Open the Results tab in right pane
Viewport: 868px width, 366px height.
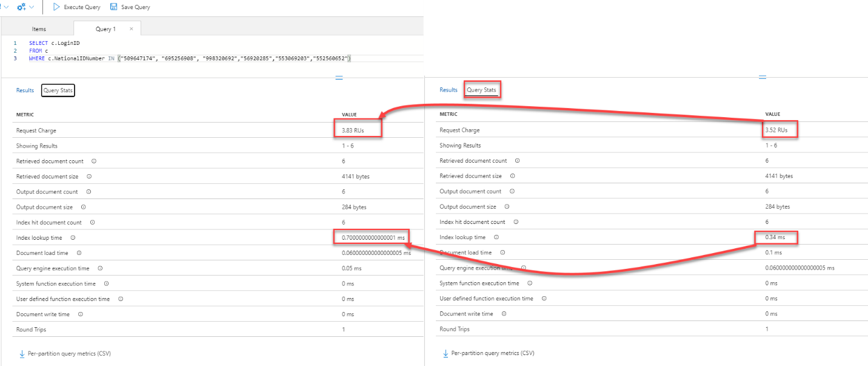point(449,90)
